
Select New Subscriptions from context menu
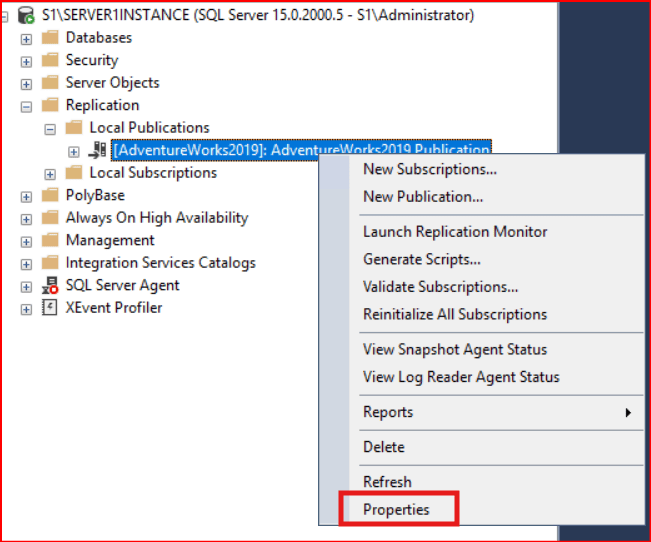coord(429,169)
